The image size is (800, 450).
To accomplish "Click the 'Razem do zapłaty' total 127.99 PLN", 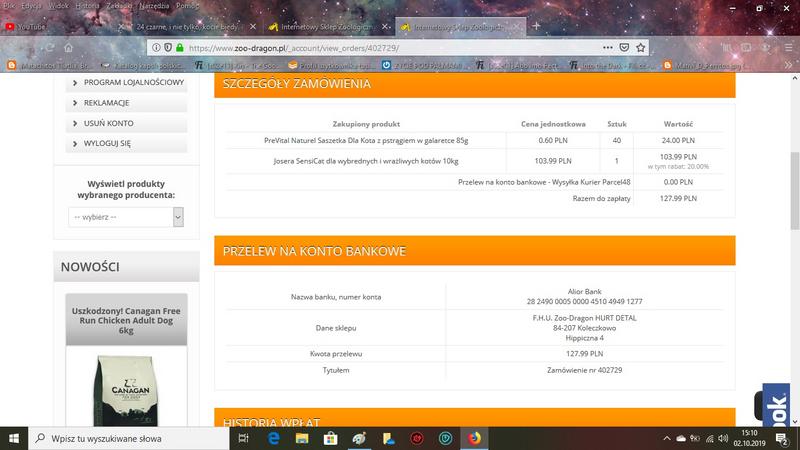I will (x=678, y=198).
